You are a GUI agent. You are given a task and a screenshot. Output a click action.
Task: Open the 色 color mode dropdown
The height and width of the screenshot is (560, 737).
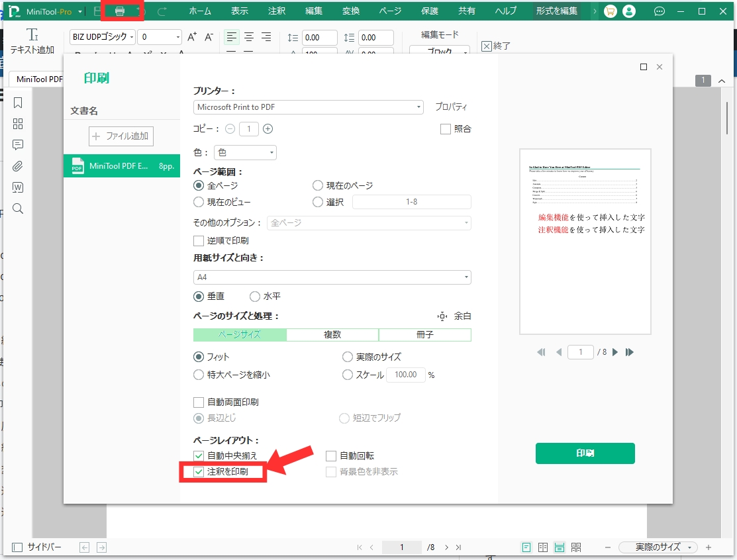246,153
